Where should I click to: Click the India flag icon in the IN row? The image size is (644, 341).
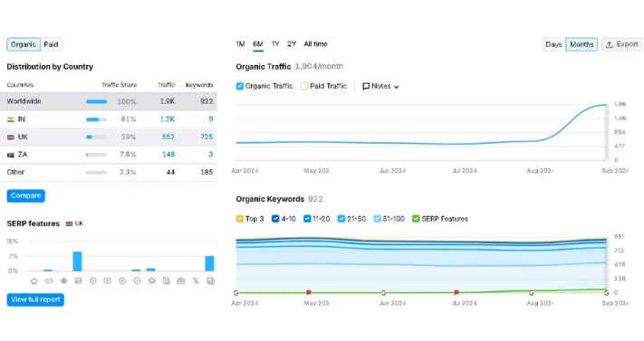[11, 119]
